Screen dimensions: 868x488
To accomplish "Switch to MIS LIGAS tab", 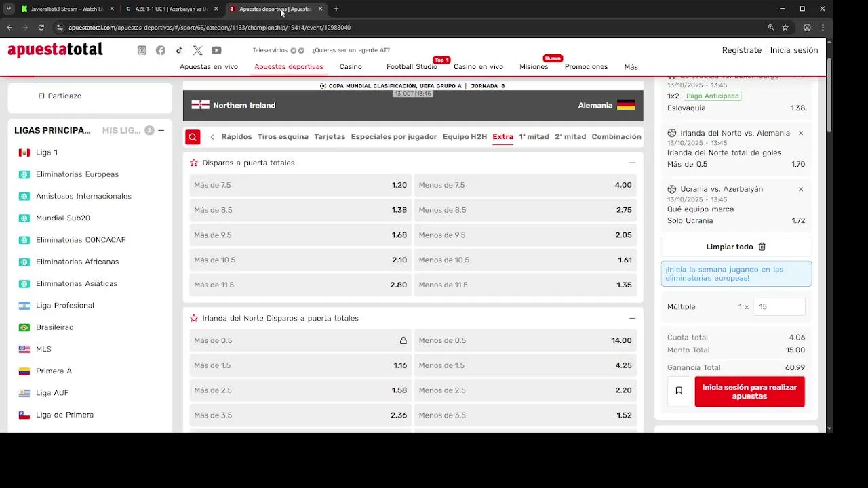I will (121, 130).
